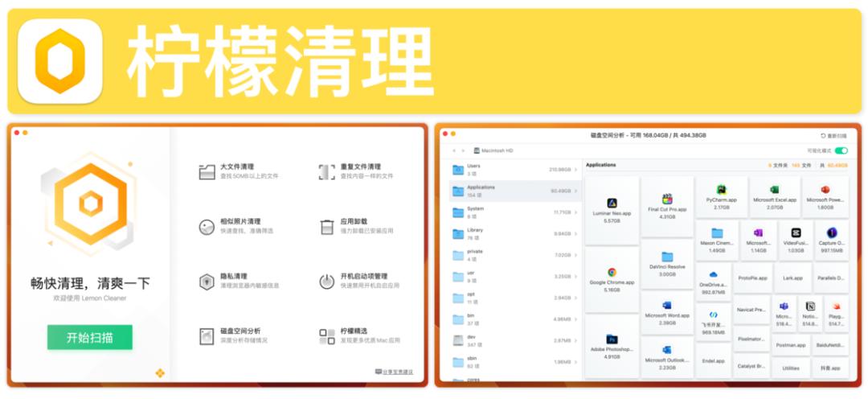Select the Library folder icon
The image size is (868, 399).
458,234
